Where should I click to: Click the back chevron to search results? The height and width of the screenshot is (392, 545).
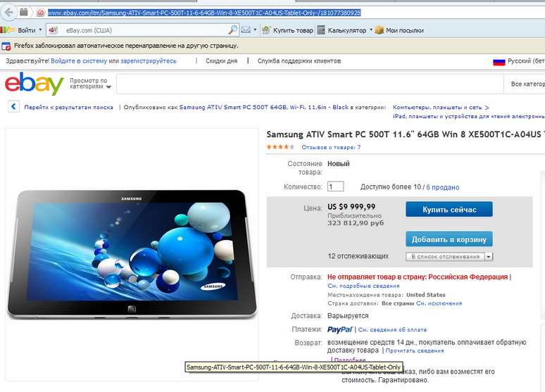click(x=13, y=106)
